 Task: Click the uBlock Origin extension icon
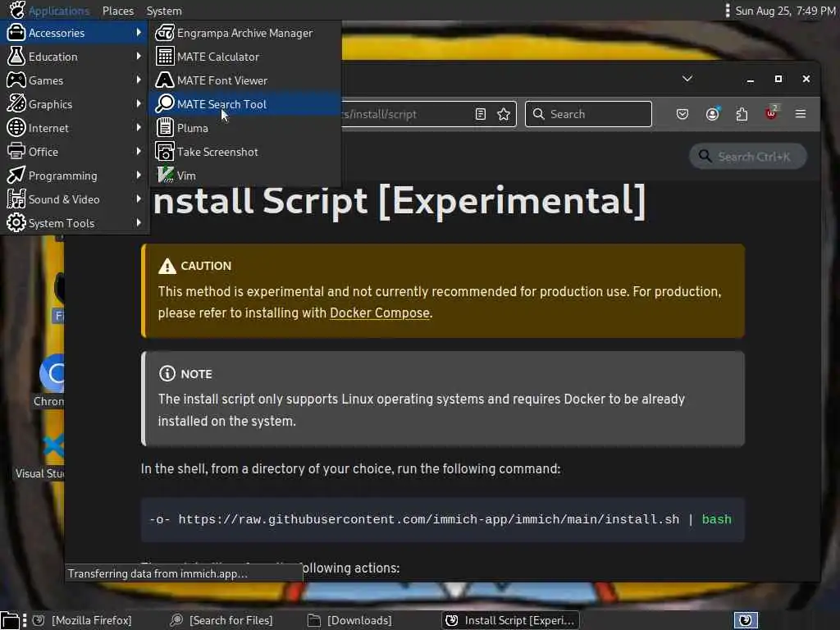click(771, 113)
